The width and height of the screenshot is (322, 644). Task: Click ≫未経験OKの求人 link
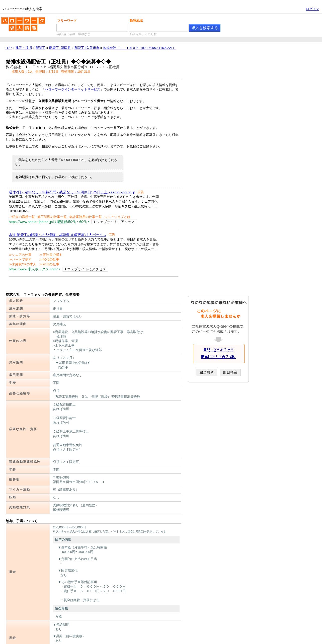[22, 264]
